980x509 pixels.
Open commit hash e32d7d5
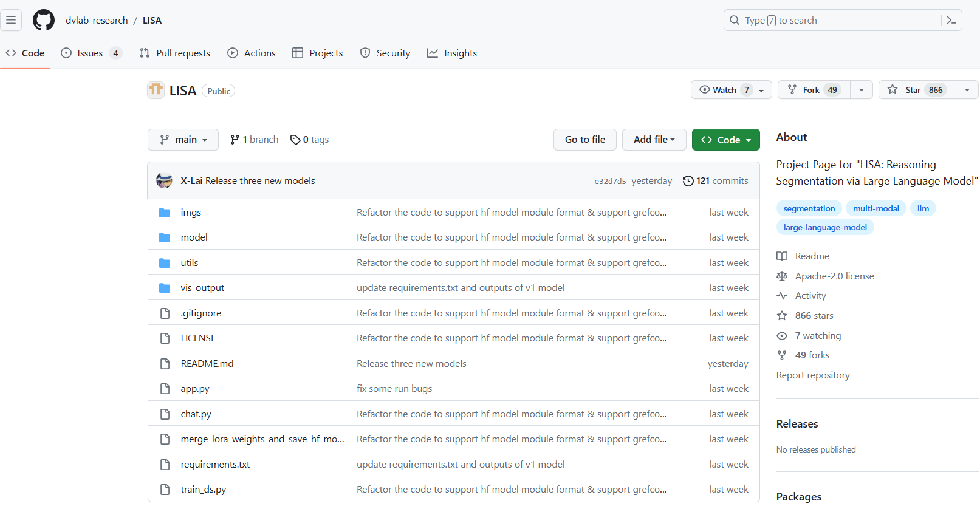pos(610,181)
